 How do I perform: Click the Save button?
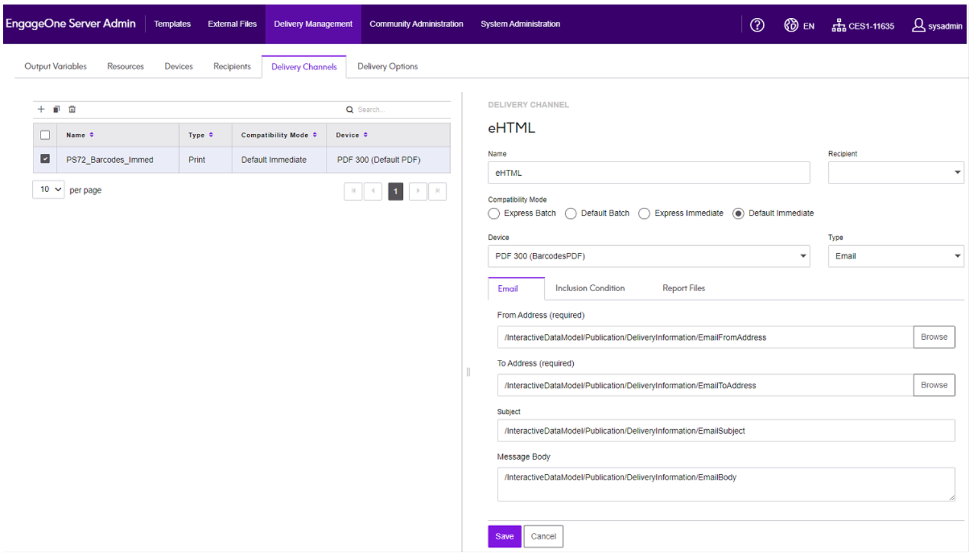(504, 536)
